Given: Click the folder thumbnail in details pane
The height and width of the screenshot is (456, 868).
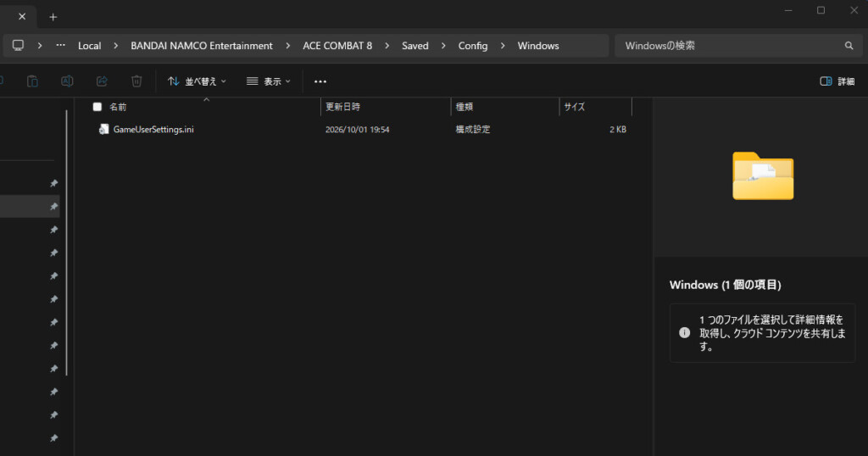Looking at the screenshot, I should click(763, 175).
